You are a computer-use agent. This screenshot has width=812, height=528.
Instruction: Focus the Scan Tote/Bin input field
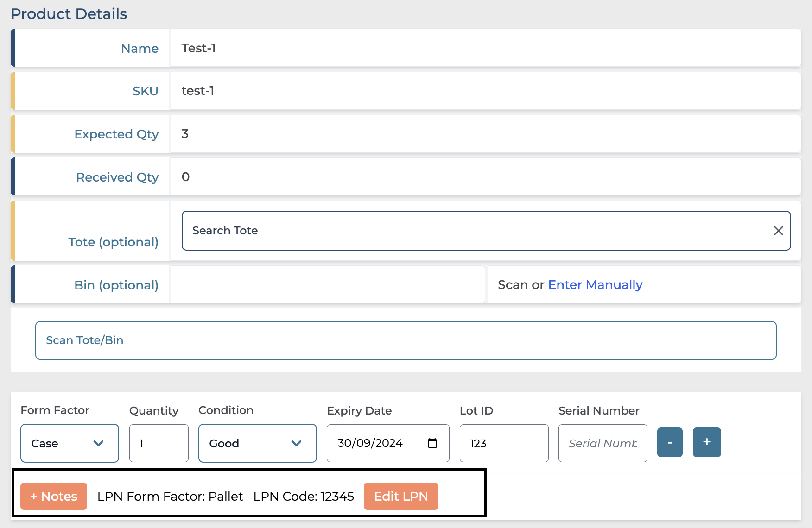coord(406,340)
